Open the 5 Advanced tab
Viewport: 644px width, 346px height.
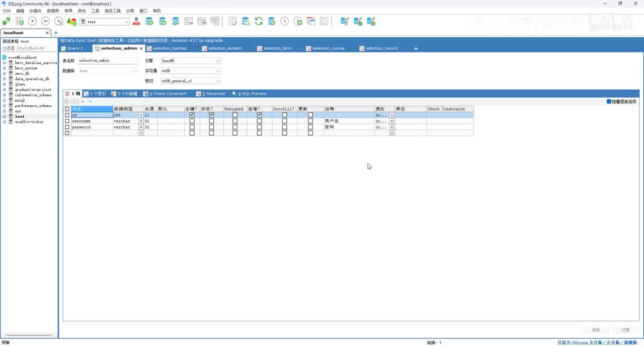[x=211, y=94]
